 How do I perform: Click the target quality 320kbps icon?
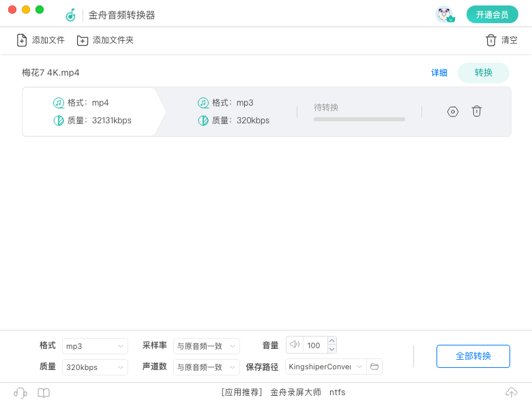click(203, 121)
